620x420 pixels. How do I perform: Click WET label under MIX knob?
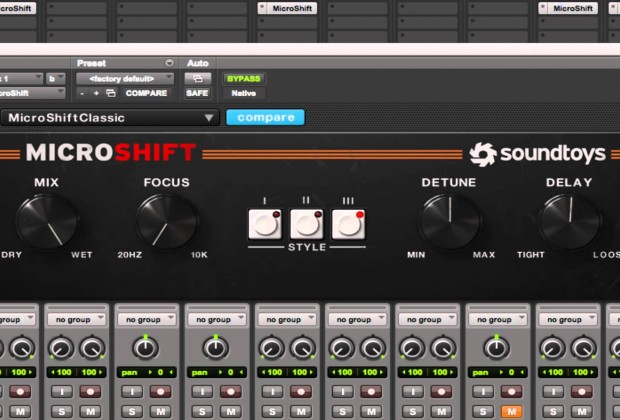pyautogui.click(x=82, y=255)
